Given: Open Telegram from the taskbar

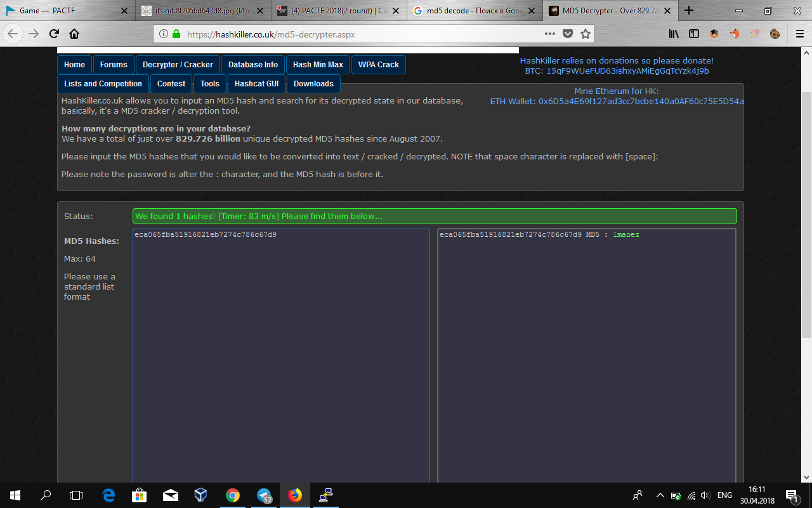Looking at the screenshot, I should pos(264,495).
